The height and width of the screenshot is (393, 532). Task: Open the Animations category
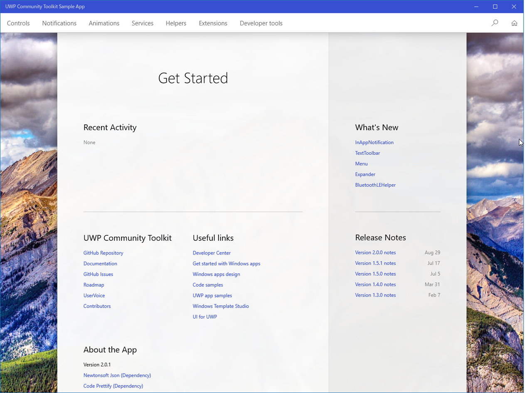click(104, 23)
